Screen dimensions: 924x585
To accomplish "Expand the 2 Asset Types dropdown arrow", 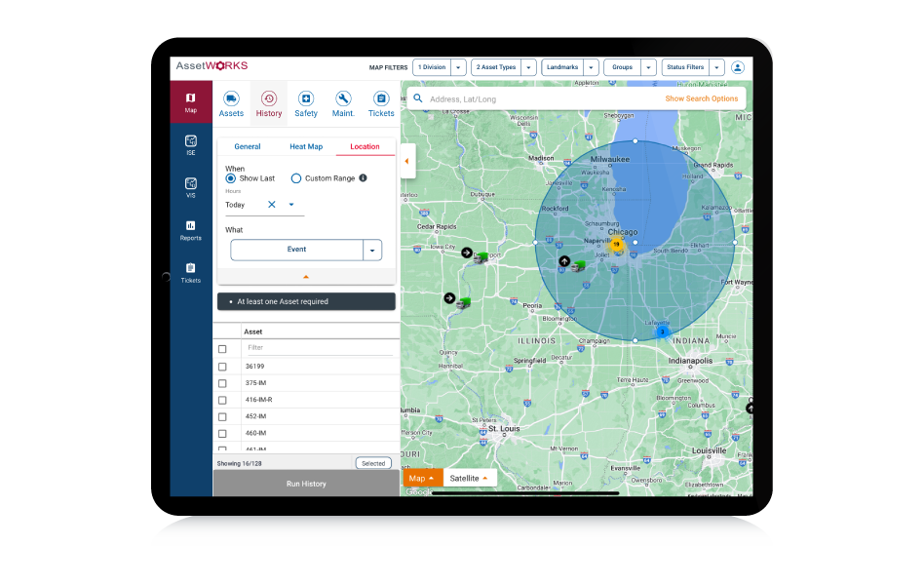I will click(x=528, y=67).
